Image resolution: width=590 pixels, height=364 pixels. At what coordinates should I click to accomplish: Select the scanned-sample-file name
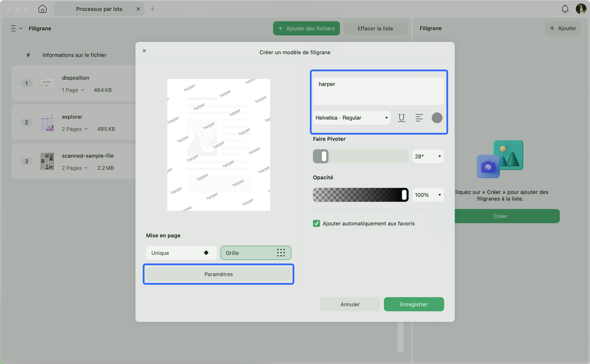(x=88, y=156)
